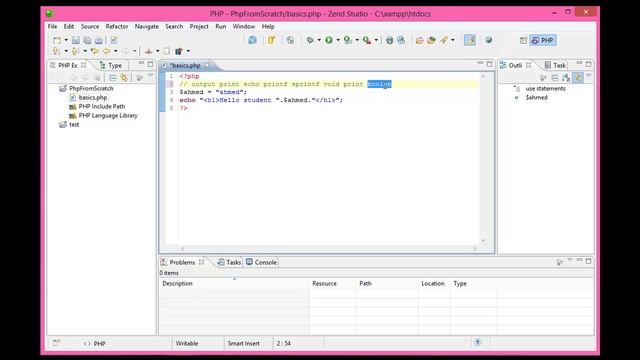Close the basics.php editor tab
Viewport: 640px width, 360px height.
[x=207, y=64]
